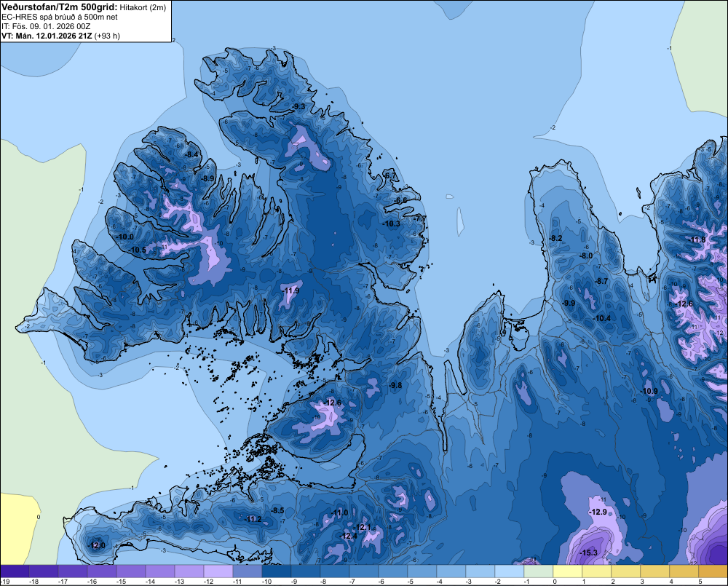Image resolution: width=728 pixels, height=586 pixels.
Task: Click the -8.4 temperature value
Action: coord(191,154)
